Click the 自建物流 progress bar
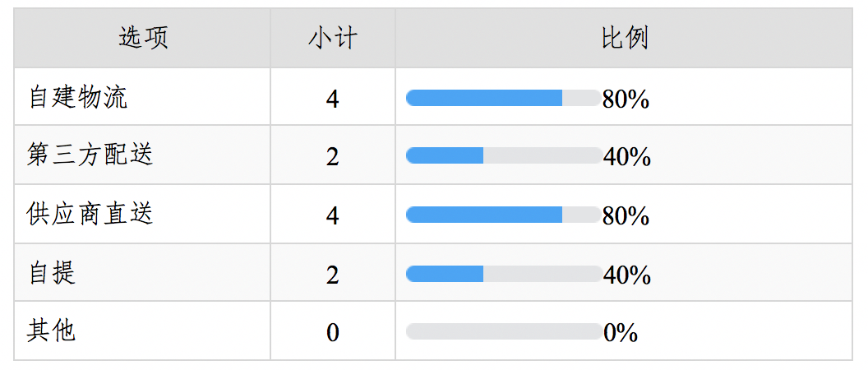This screenshot has height=370, width=868. [x=504, y=98]
